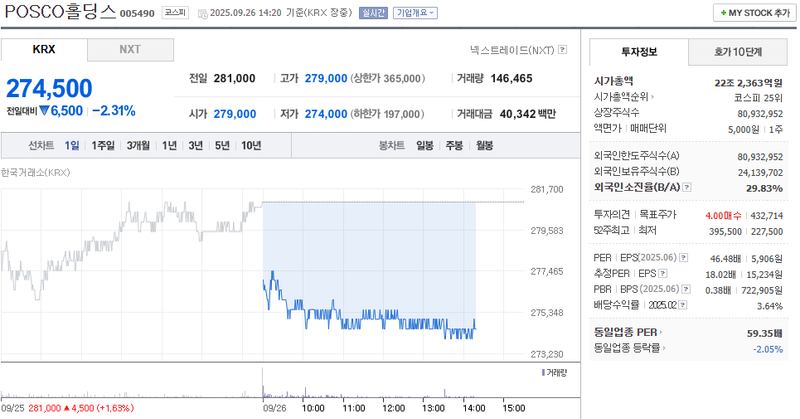
Task: Click the 전일 value 281,000
Action: tap(234, 79)
